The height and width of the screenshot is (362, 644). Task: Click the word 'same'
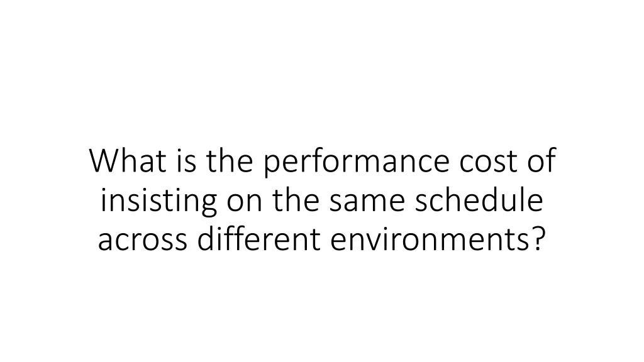[367, 203]
